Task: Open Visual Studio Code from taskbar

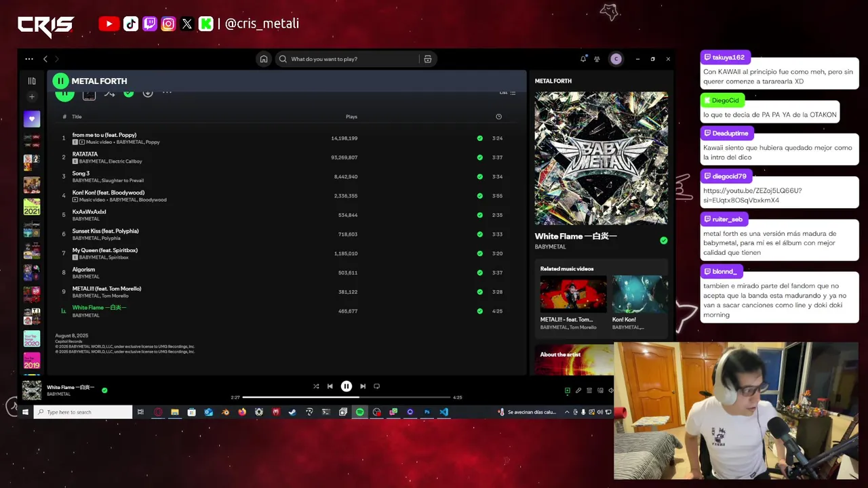Action: [x=443, y=412]
